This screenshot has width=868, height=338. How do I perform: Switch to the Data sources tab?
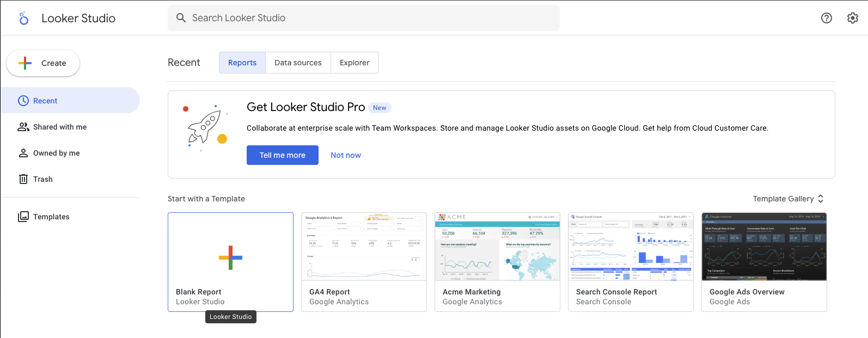point(298,63)
